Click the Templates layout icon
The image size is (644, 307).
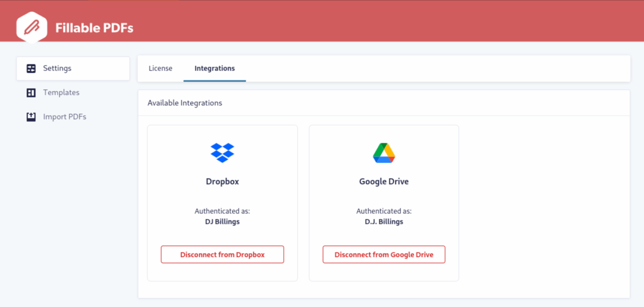[x=31, y=93]
